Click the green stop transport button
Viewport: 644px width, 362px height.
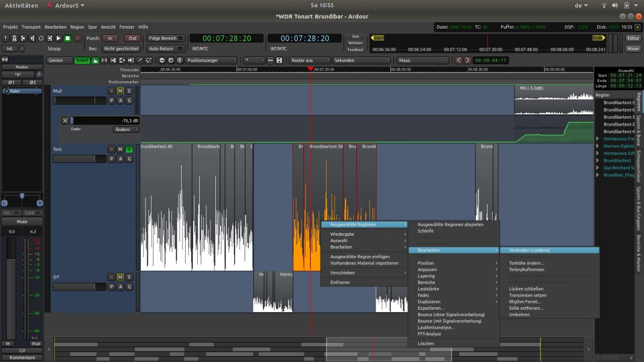[67, 38]
